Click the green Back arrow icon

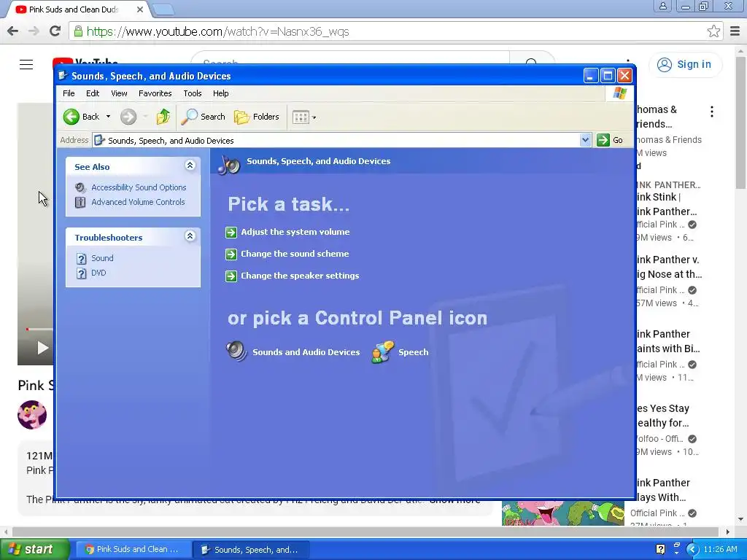[71, 117]
